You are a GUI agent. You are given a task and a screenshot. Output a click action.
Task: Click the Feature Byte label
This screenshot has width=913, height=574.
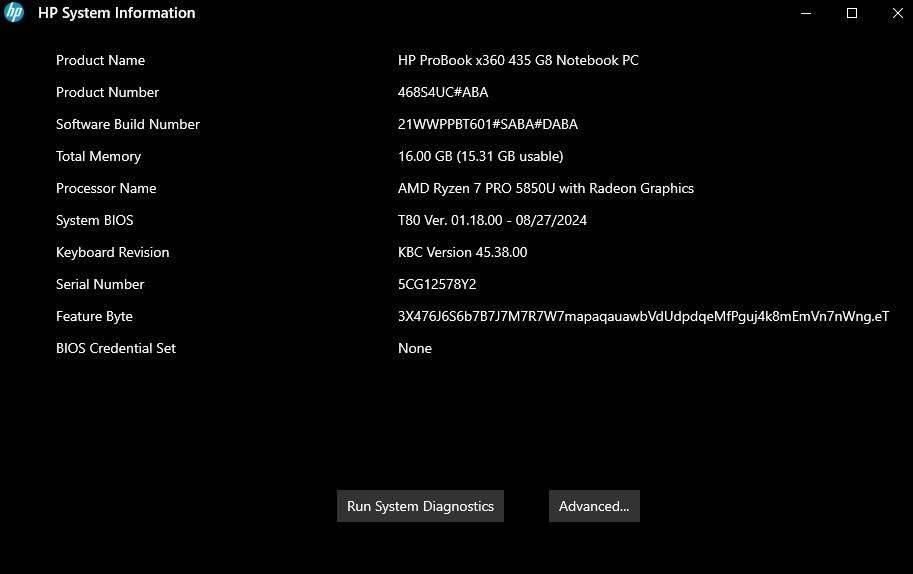click(94, 316)
